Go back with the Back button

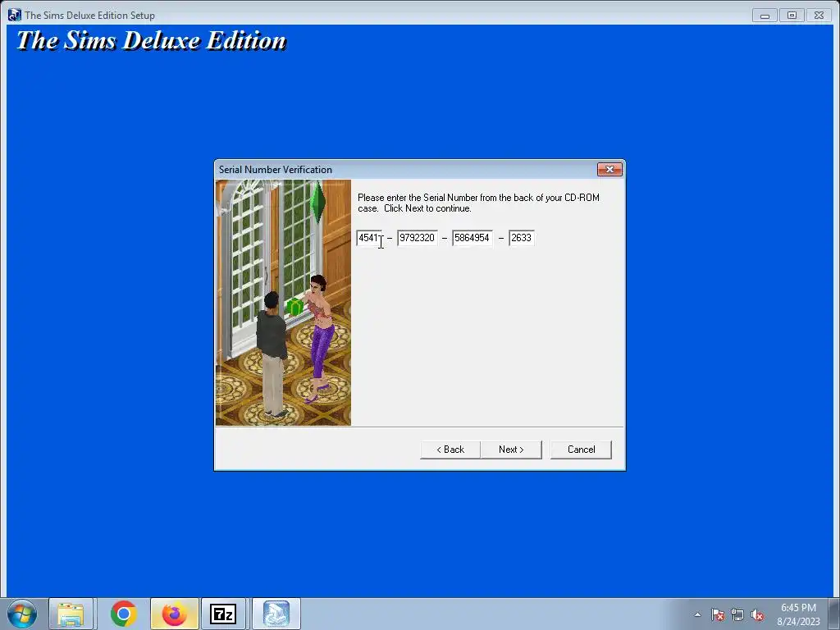pos(450,450)
